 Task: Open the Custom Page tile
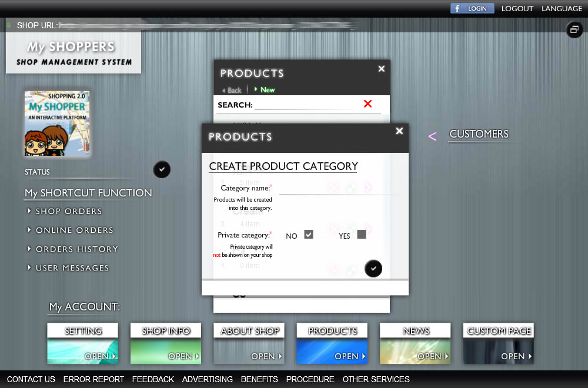pyautogui.click(x=499, y=343)
